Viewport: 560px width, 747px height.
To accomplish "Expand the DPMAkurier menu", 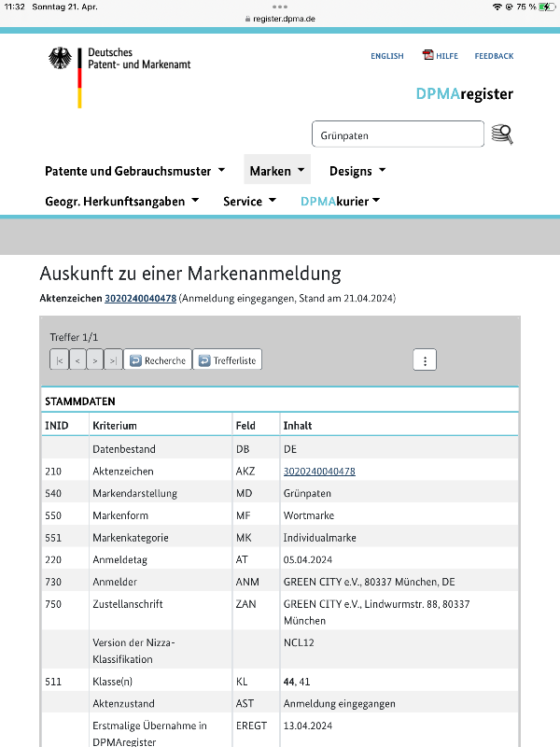I will point(340,201).
